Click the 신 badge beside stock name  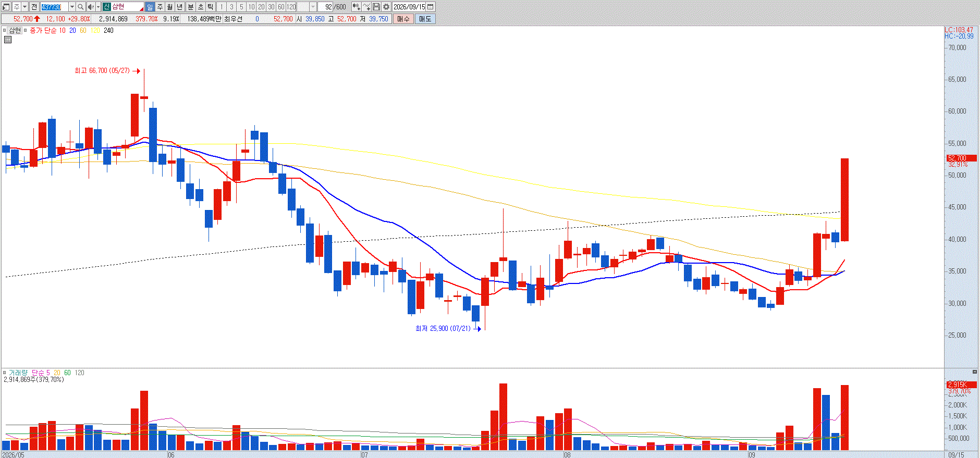point(106,7)
